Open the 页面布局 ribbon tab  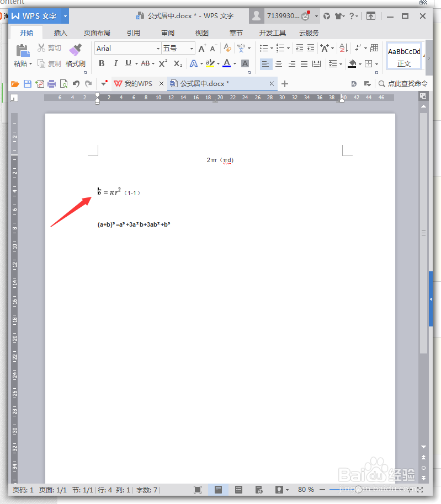click(x=97, y=33)
